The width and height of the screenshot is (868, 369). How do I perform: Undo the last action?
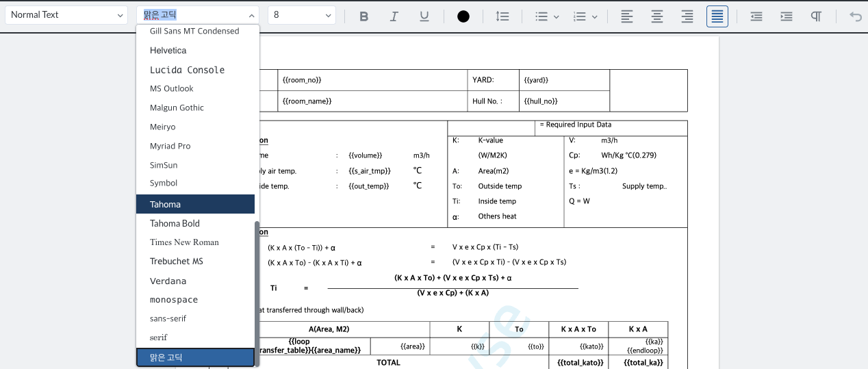pyautogui.click(x=856, y=16)
